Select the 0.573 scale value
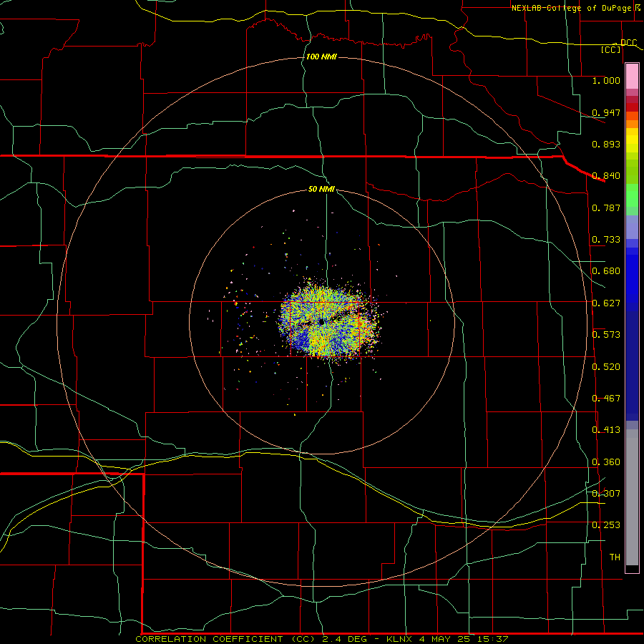The height and width of the screenshot is (644, 644). click(606, 335)
